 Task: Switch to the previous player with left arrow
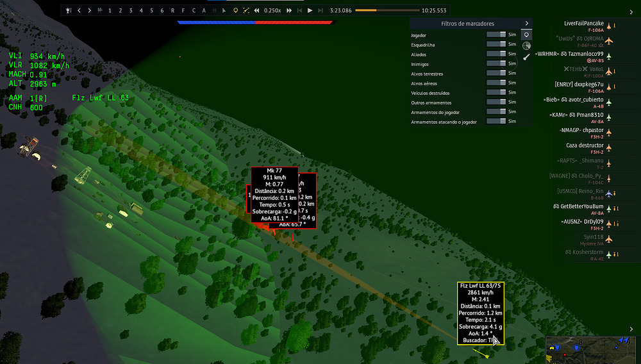(79, 10)
